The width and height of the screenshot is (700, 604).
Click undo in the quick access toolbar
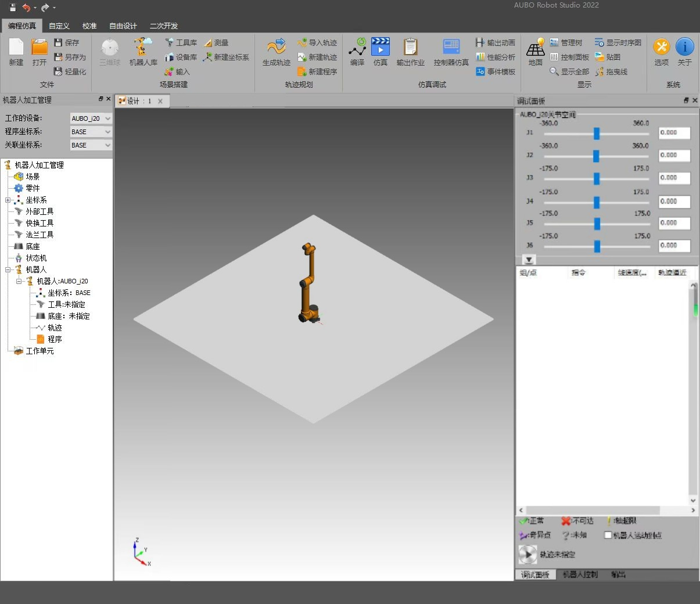tap(26, 8)
